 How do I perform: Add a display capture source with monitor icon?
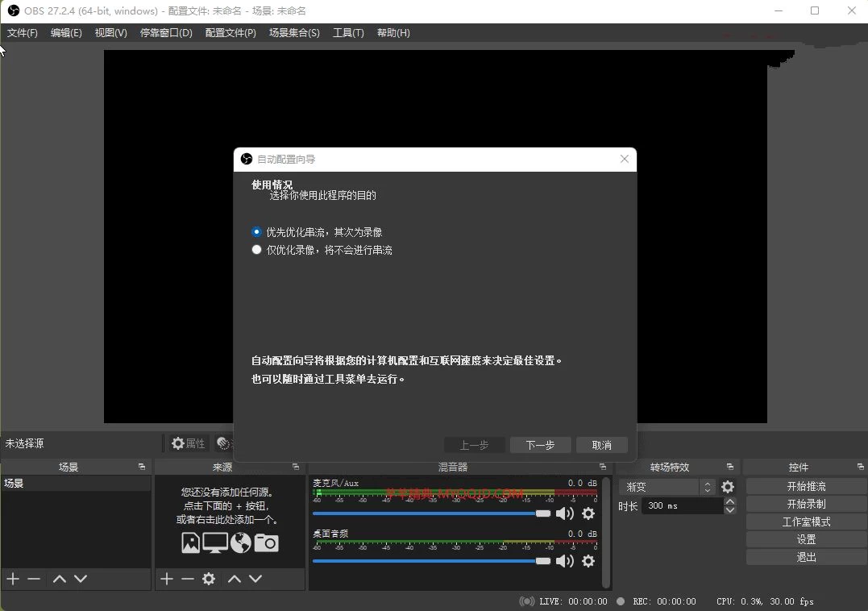point(215,542)
